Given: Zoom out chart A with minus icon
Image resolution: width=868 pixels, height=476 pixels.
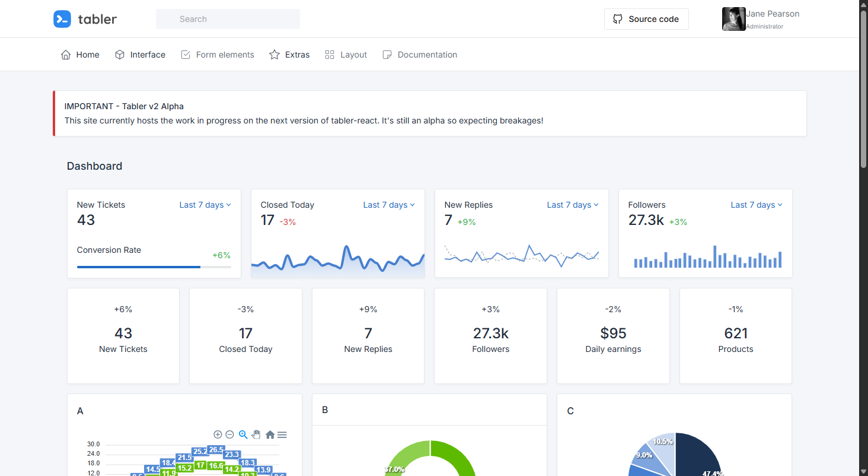Looking at the screenshot, I should coord(230,434).
